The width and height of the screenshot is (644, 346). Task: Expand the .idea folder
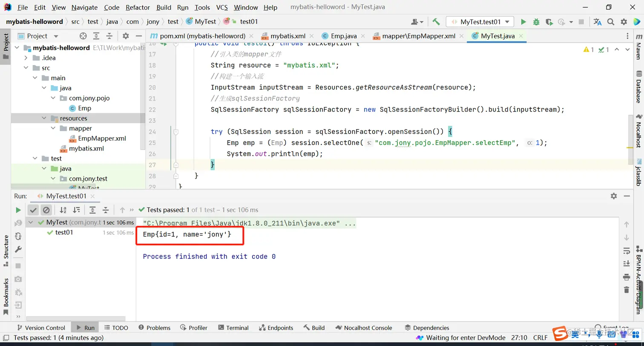pos(26,58)
